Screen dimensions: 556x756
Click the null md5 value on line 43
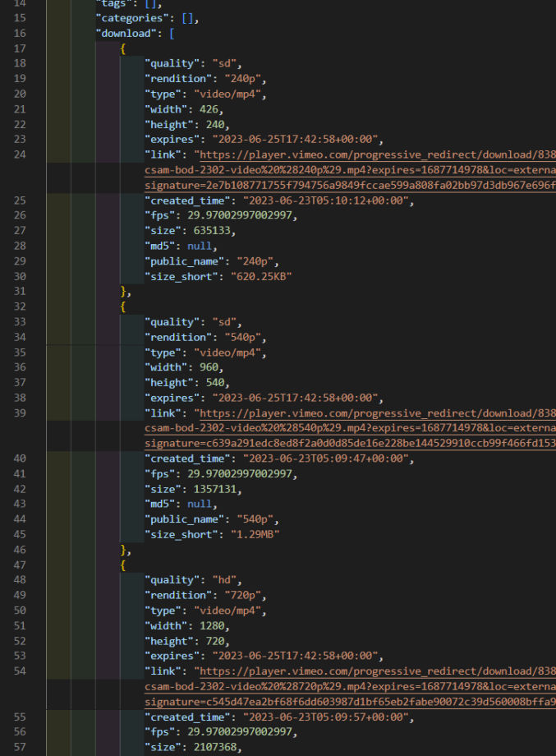[x=199, y=504]
